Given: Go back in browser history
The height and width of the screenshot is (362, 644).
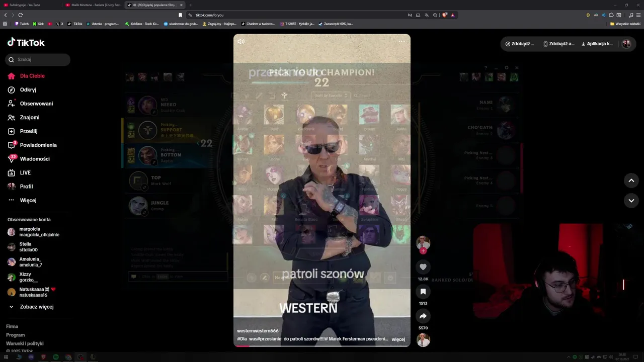Looking at the screenshot, I should coord(6,15).
